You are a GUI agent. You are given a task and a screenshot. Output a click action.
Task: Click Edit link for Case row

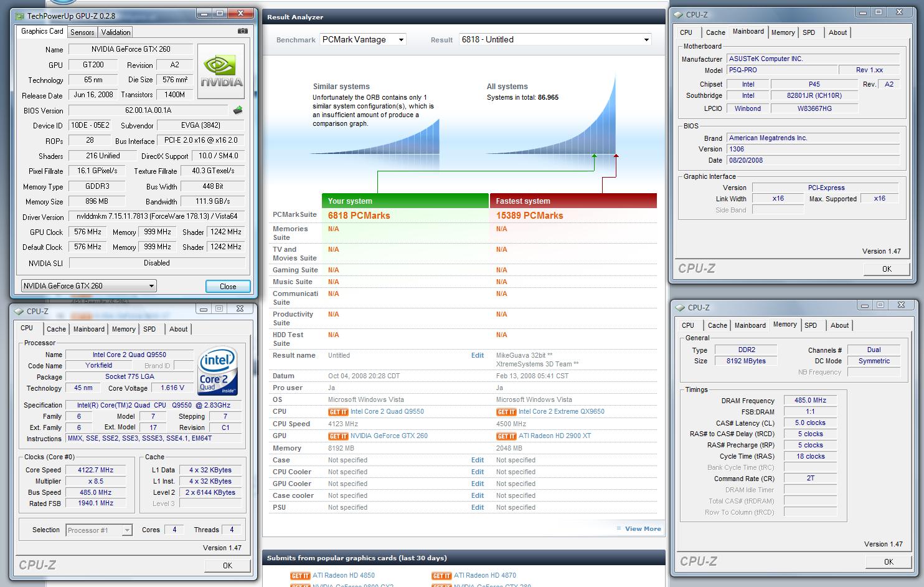point(478,461)
